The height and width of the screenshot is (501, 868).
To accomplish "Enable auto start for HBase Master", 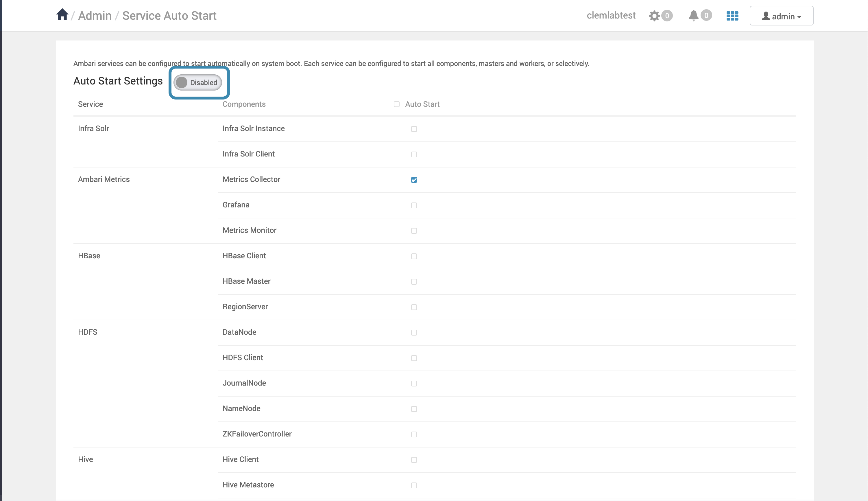I will 414,282.
